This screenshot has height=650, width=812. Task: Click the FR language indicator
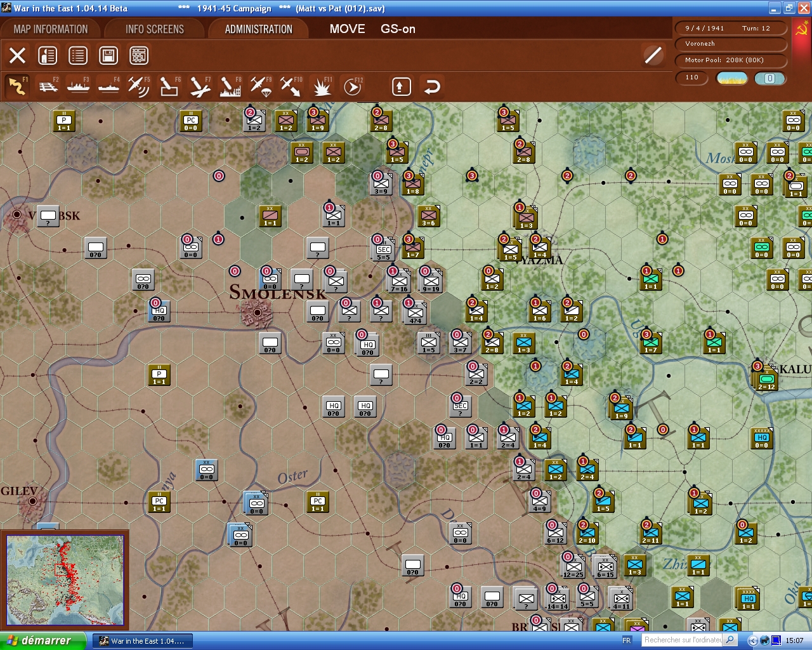[627, 640]
